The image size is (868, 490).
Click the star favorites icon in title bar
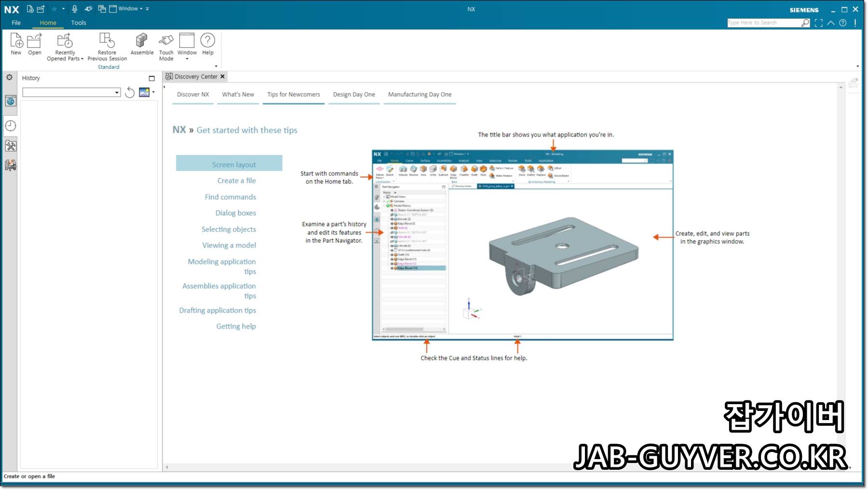tap(54, 9)
